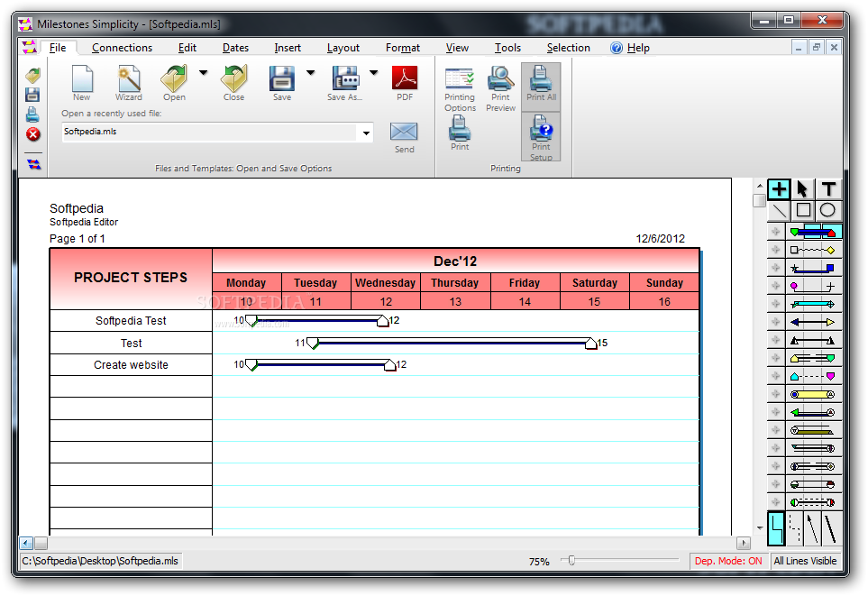Switch to the text (T) tool mode
The height and width of the screenshot is (596, 868).
828,188
